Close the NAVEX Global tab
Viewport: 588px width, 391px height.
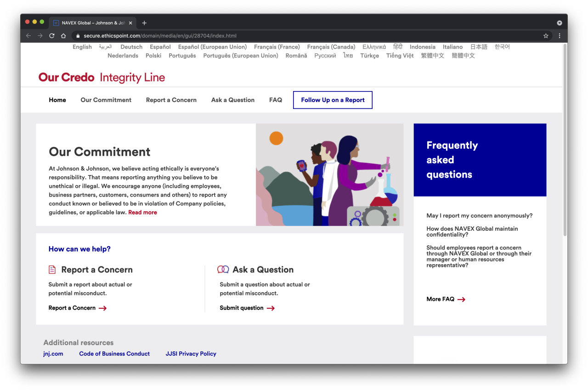130,23
